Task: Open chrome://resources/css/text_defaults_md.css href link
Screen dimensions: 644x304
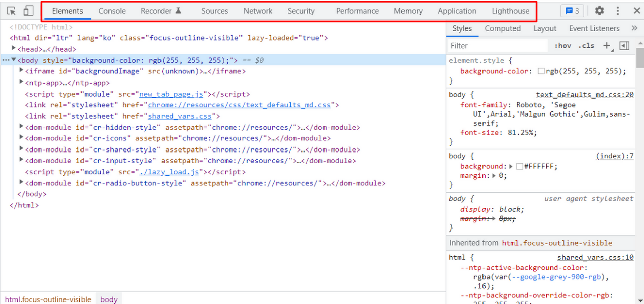Action: coord(239,105)
